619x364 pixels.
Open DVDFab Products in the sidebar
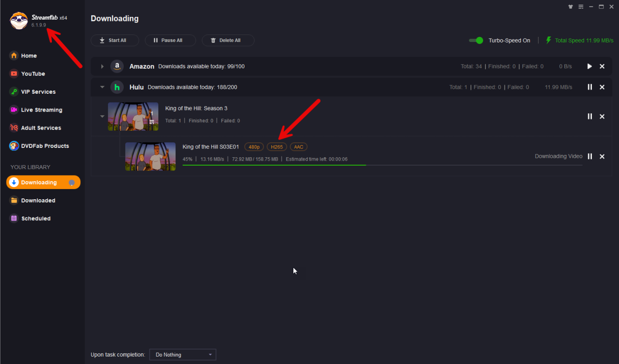click(x=45, y=146)
